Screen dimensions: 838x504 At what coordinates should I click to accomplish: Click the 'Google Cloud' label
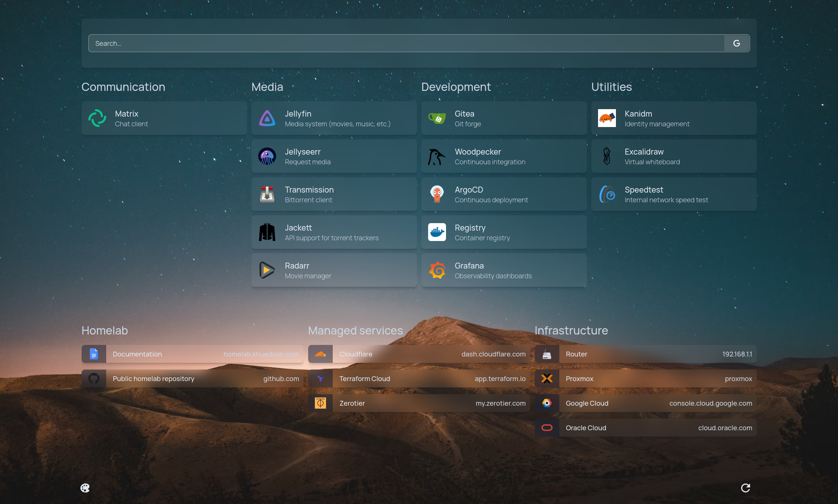(587, 403)
